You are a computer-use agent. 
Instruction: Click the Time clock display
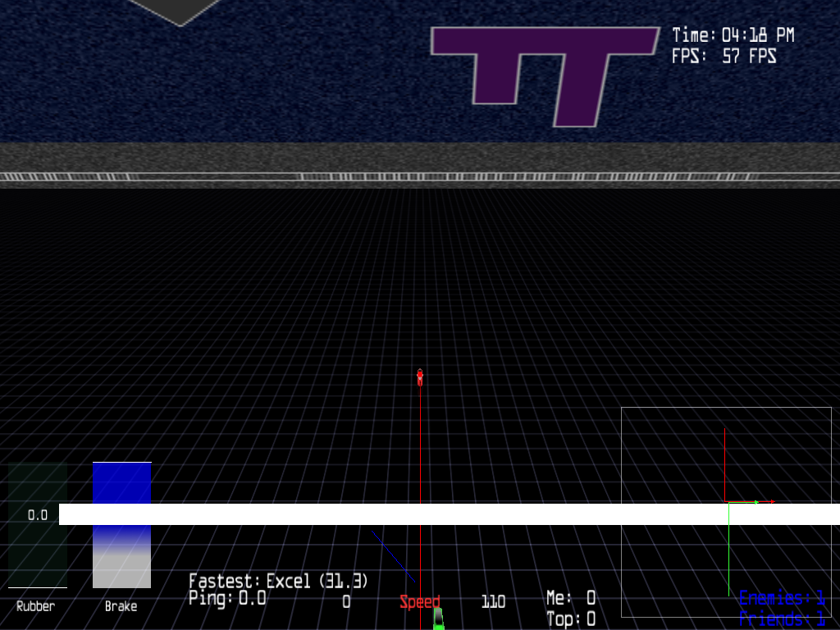pyautogui.click(x=733, y=35)
